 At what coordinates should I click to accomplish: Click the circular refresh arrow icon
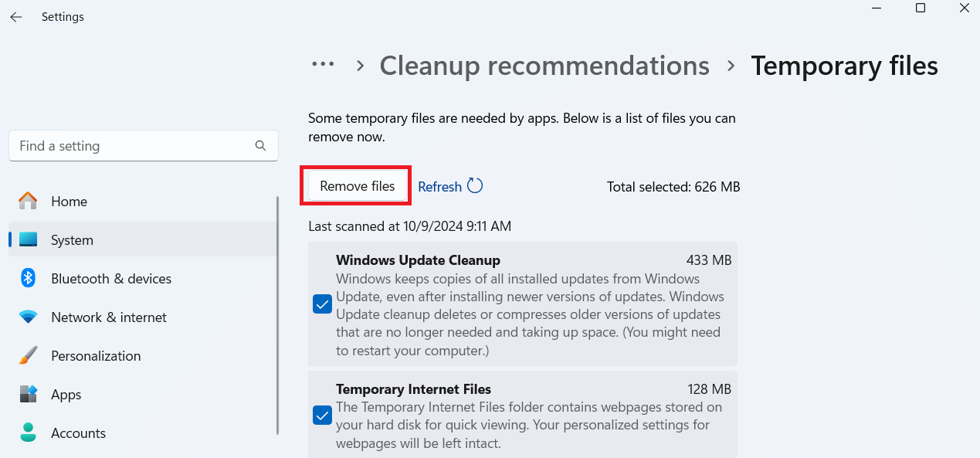pos(475,186)
